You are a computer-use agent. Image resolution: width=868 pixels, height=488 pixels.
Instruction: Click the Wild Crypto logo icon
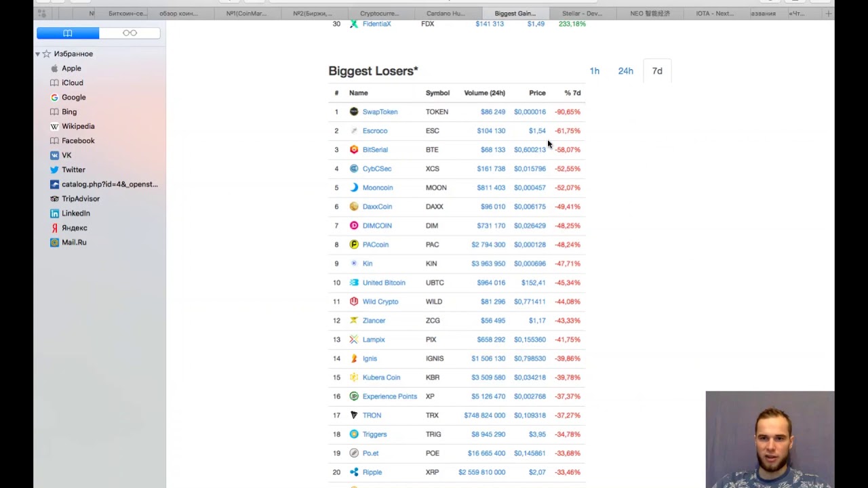[354, 302]
